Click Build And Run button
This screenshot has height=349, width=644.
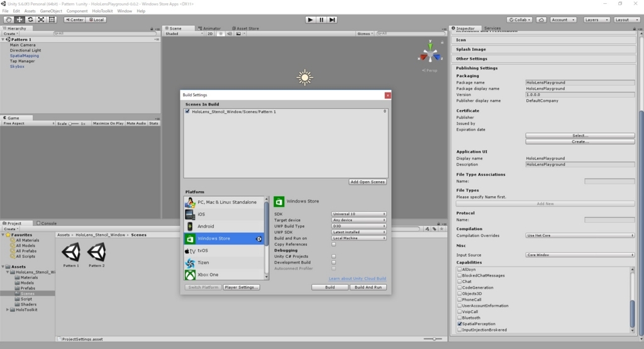[368, 287]
